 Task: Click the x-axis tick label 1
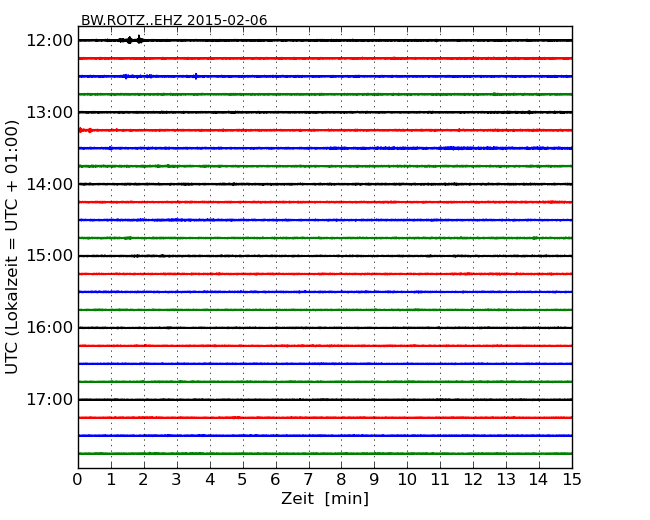click(111, 480)
